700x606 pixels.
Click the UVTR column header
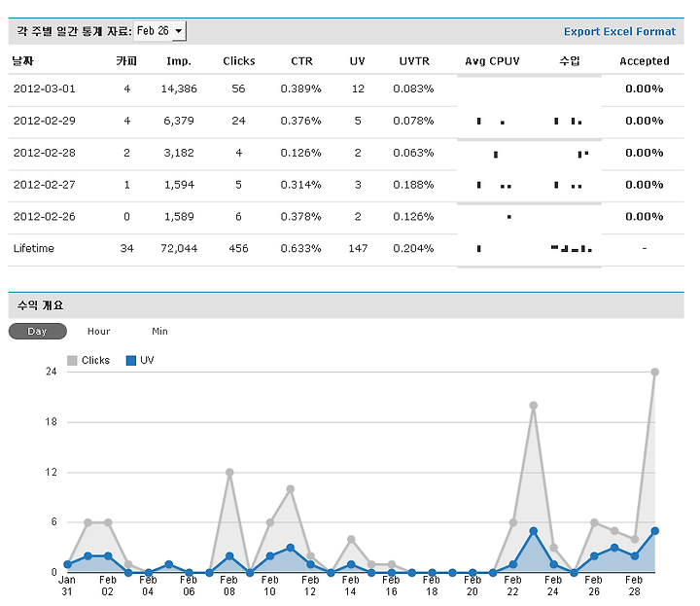click(414, 61)
